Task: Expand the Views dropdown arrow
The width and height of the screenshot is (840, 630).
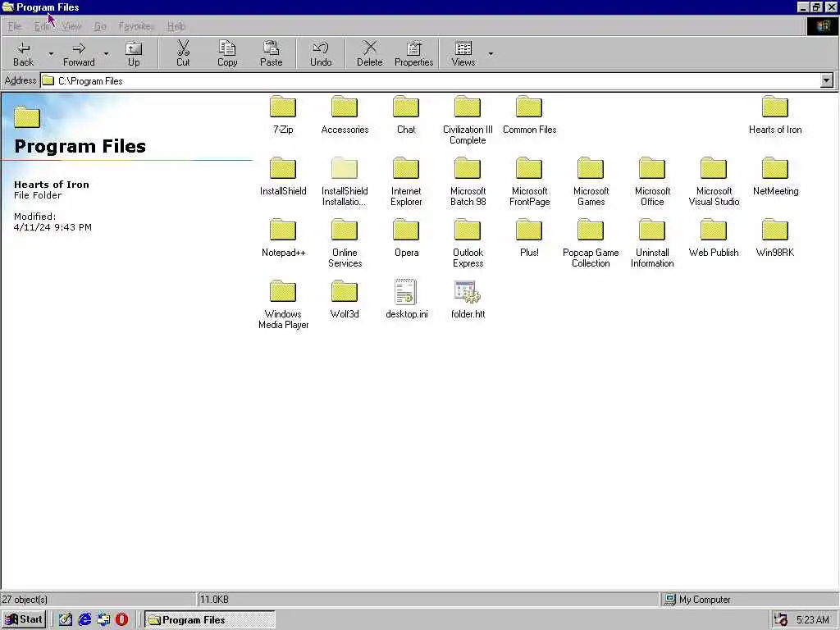Action: click(491, 53)
